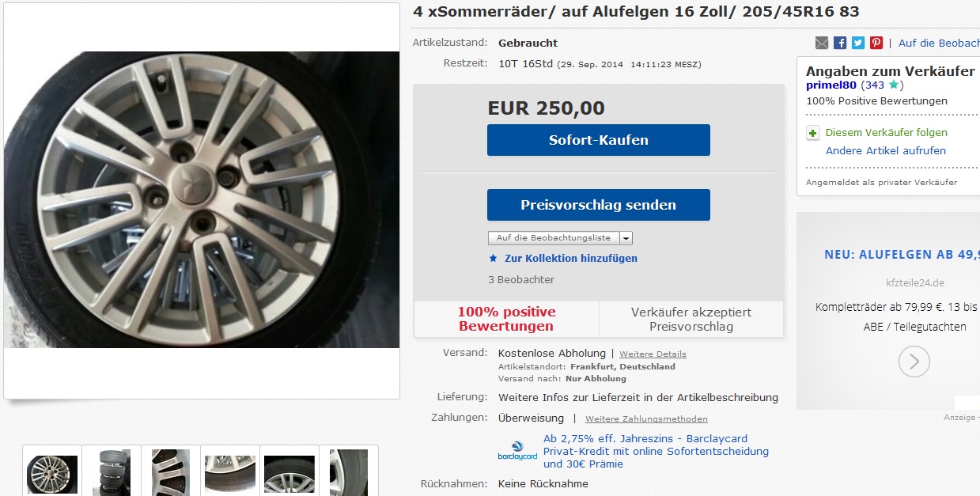This screenshot has height=496, width=980.
Task: Open Weitere Details shipping link
Action: click(x=653, y=354)
